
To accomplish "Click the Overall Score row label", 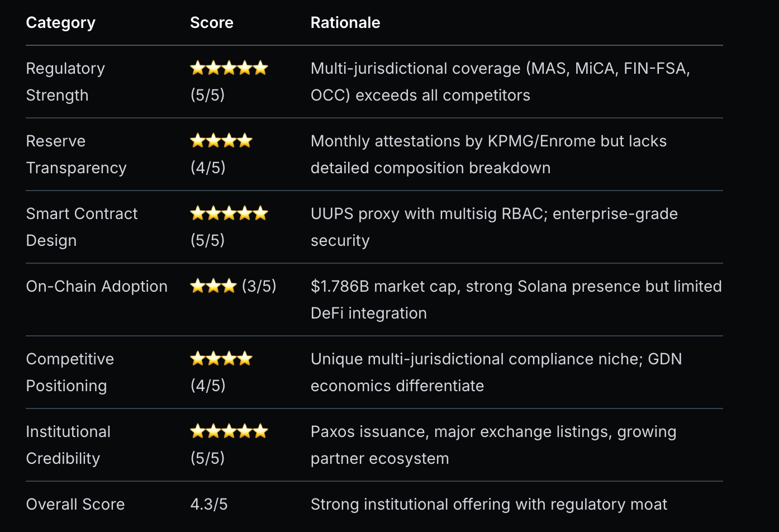I will [75, 504].
